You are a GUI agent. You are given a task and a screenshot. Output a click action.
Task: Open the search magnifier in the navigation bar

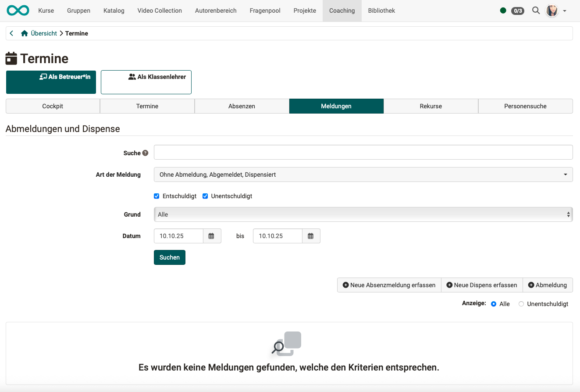pos(536,11)
